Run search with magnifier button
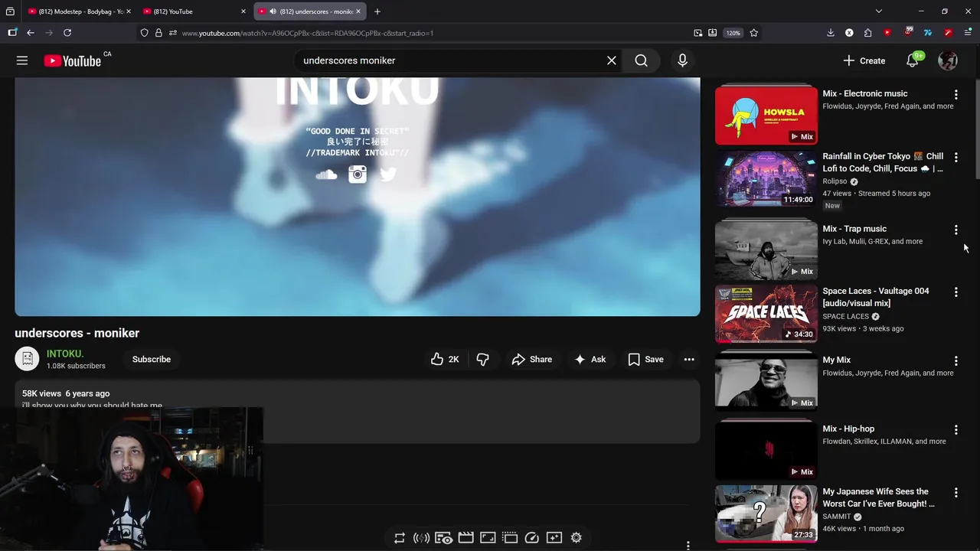This screenshot has width=980, height=551. (641, 60)
